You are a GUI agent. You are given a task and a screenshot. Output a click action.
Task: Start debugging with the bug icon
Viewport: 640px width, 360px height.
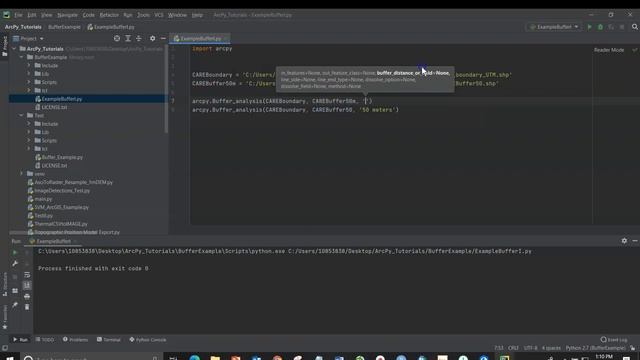(x=600, y=27)
